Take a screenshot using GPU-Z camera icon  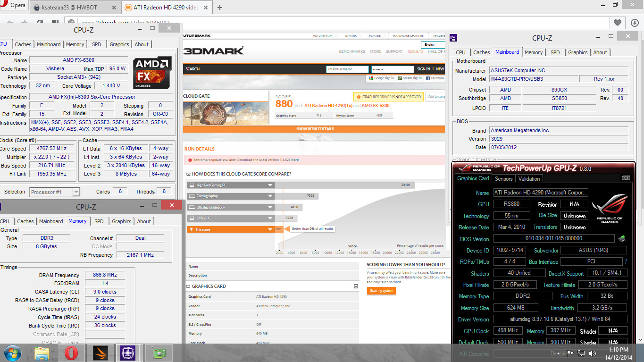(626, 178)
